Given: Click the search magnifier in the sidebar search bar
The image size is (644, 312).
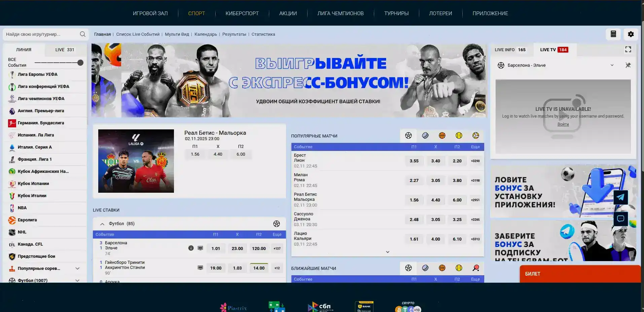Looking at the screenshot, I should pyautogui.click(x=82, y=34).
